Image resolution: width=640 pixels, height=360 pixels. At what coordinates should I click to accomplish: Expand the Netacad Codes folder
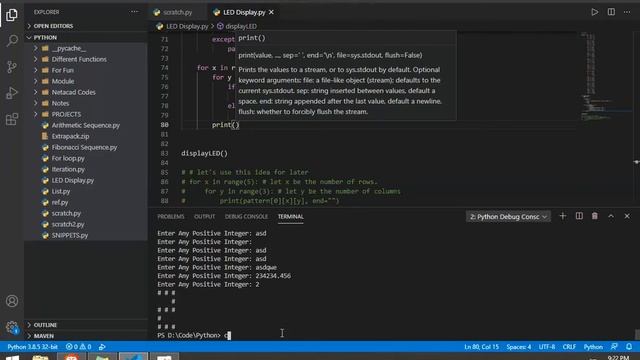86,92
